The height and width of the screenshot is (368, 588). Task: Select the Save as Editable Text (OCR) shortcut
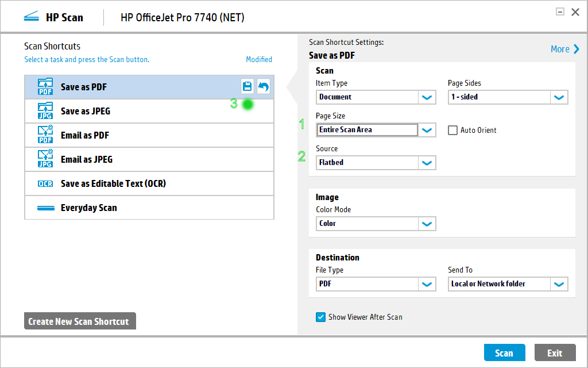(x=113, y=183)
